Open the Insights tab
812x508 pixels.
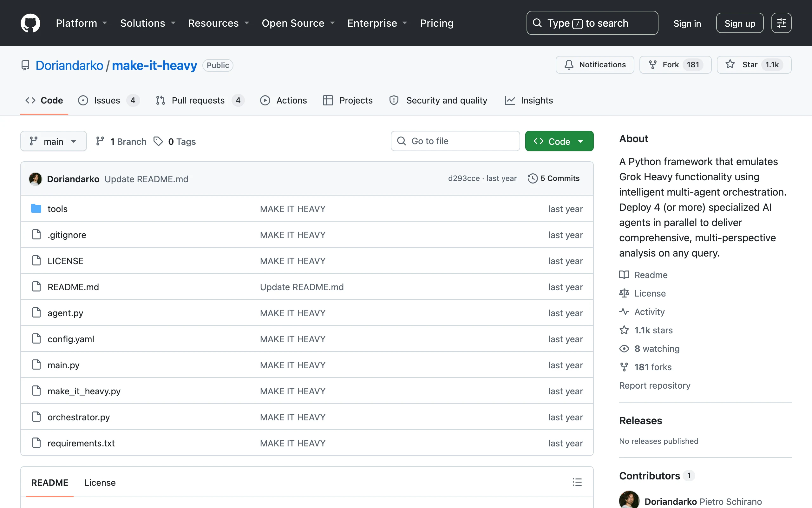[x=529, y=100]
